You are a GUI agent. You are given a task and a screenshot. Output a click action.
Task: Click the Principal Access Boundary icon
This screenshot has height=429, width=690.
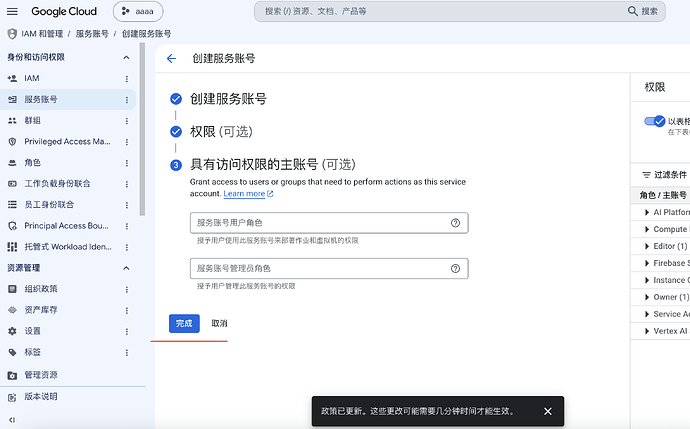pyautogui.click(x=12, y=226)
